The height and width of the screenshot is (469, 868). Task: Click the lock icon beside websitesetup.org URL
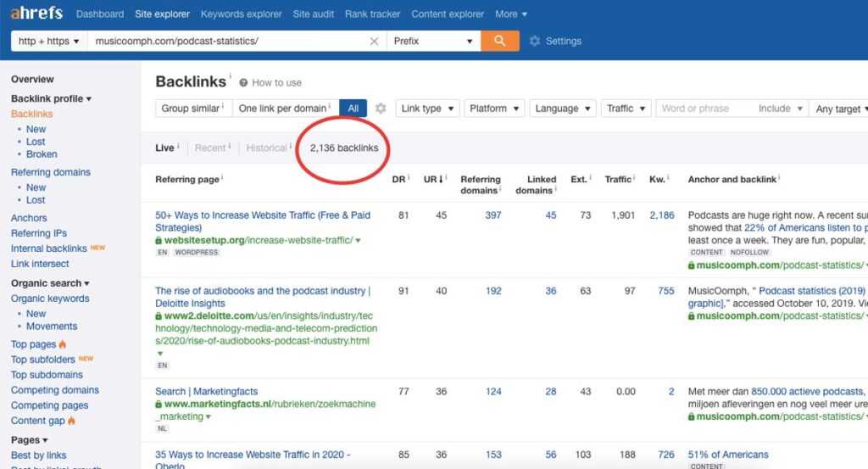(x=159, y=240)
